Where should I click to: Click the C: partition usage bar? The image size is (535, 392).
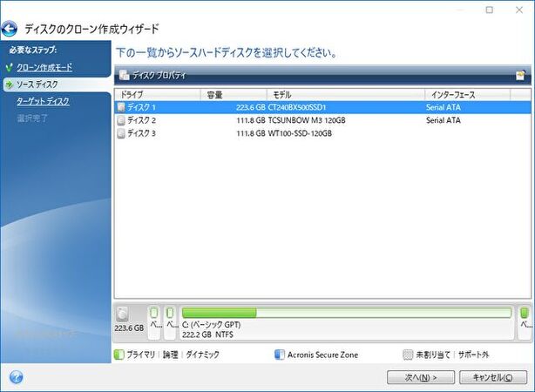pos(346,313)
